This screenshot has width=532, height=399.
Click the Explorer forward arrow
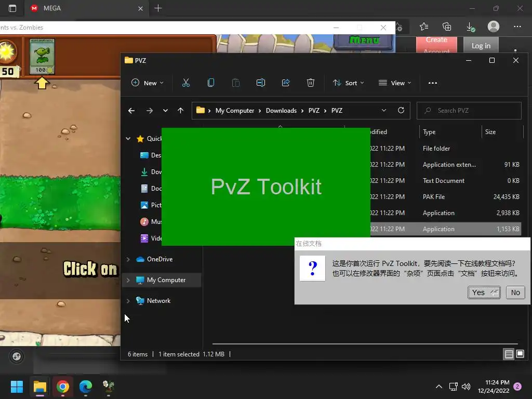[x=149, y=111]
